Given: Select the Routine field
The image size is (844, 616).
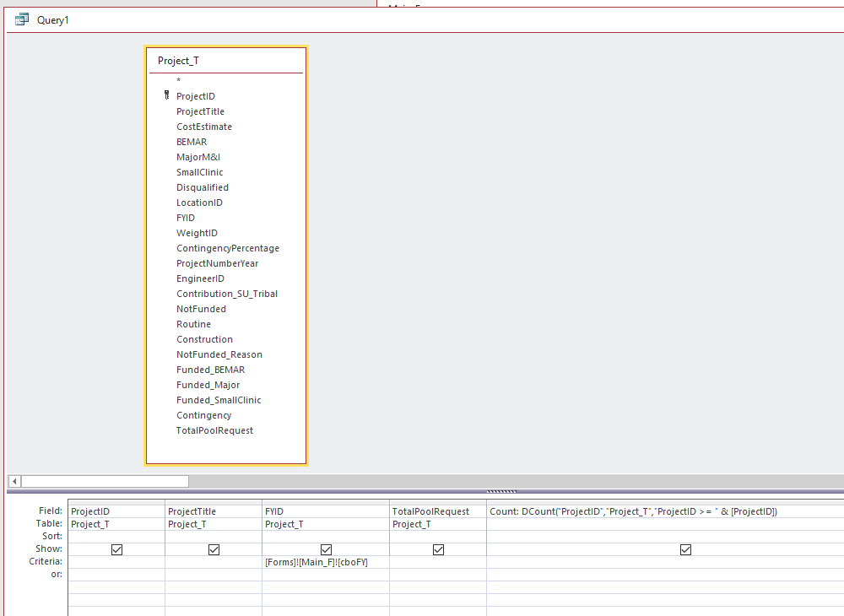Looking at the screenshot, I should (x=194, y=324).
